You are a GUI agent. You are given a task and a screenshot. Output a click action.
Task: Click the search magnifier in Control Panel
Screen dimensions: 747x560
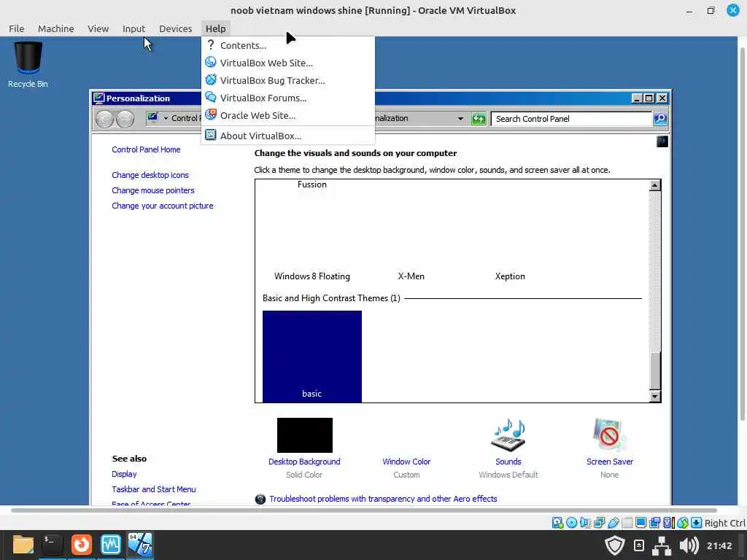click(659, 119)
